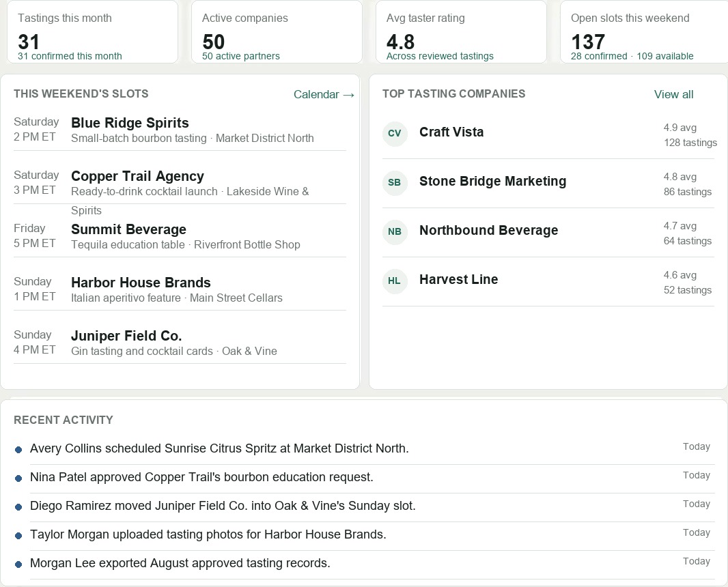Click the Tastings this month card value 31

(x=28, y=42)
